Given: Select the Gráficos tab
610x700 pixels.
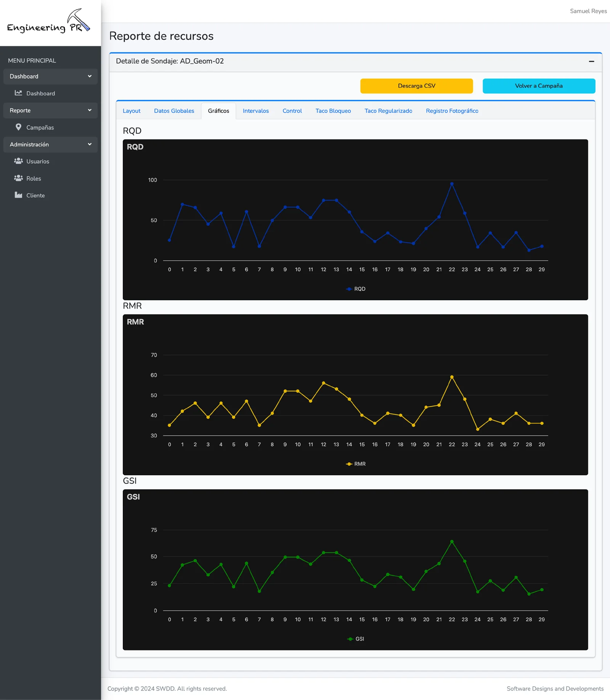Looking at the screenshot, I should [218, 111].
